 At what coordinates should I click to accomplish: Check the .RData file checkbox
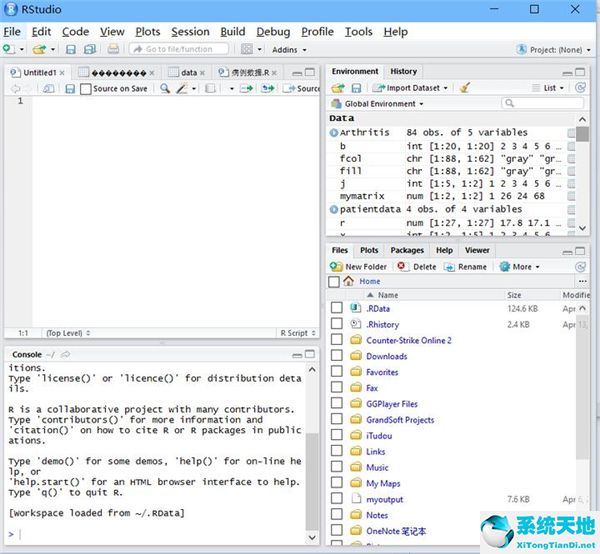(336, 308)
